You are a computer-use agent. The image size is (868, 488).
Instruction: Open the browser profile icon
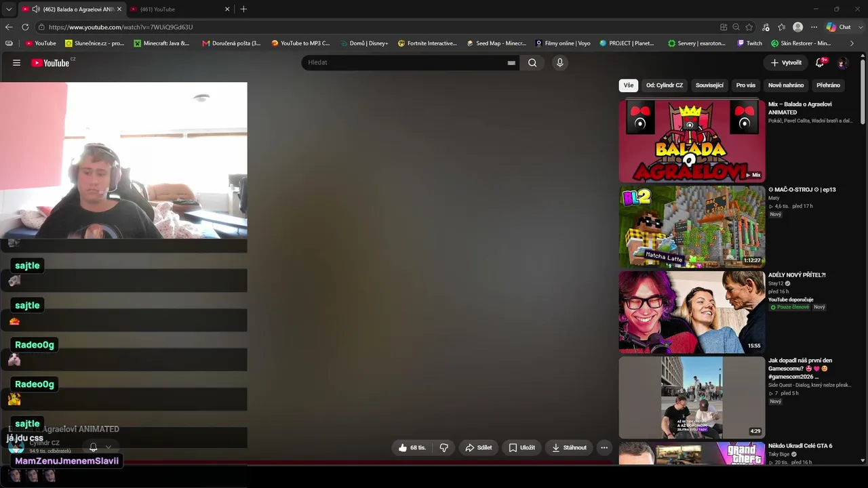pos(798,27)
